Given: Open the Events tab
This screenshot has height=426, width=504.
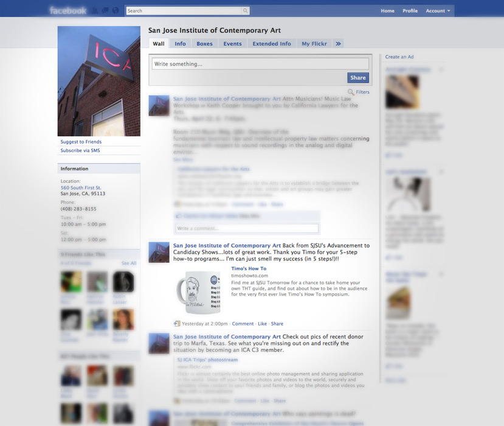Looking at the screenshot, I should [x=232, y=44].
